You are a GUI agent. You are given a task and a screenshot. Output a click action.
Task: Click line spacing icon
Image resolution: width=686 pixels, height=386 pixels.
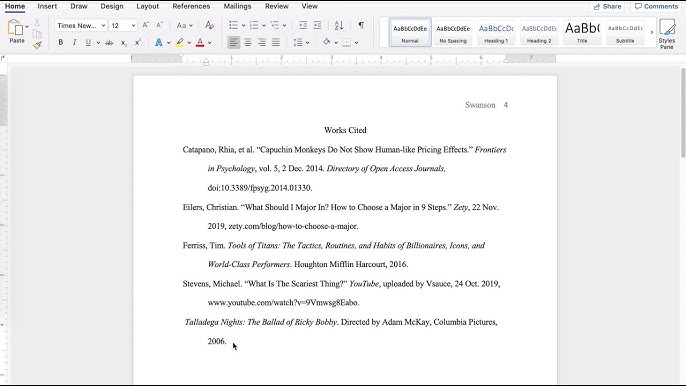[298, 42]
